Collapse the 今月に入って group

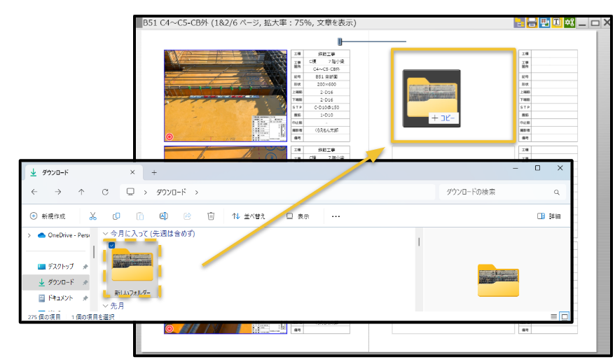106,233
